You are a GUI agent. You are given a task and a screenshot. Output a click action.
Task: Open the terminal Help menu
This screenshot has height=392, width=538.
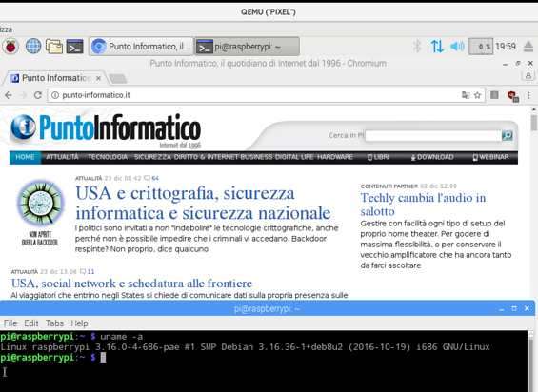(79, 323)
